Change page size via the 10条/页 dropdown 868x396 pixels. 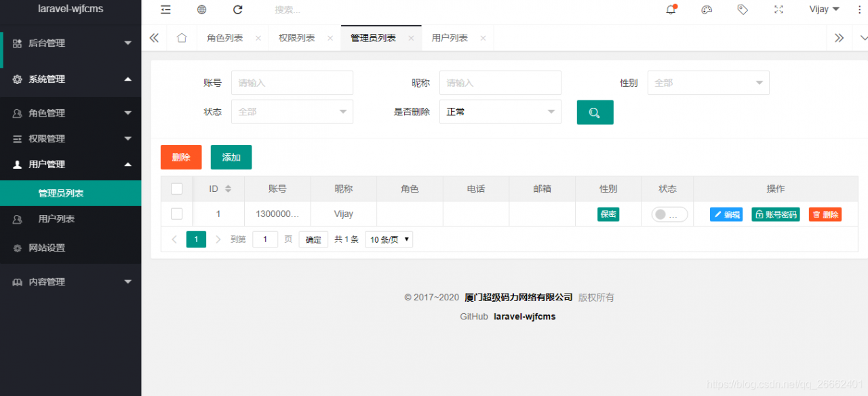389,239
